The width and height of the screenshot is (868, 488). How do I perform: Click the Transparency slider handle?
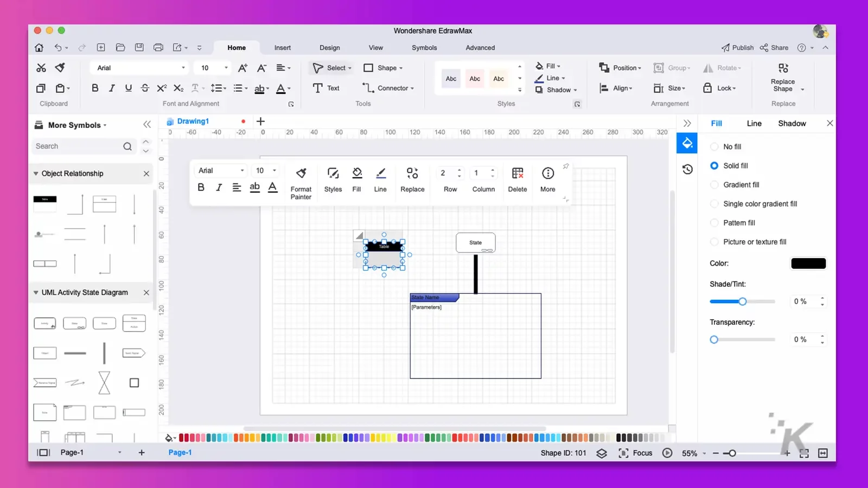(x=714, y=339)
